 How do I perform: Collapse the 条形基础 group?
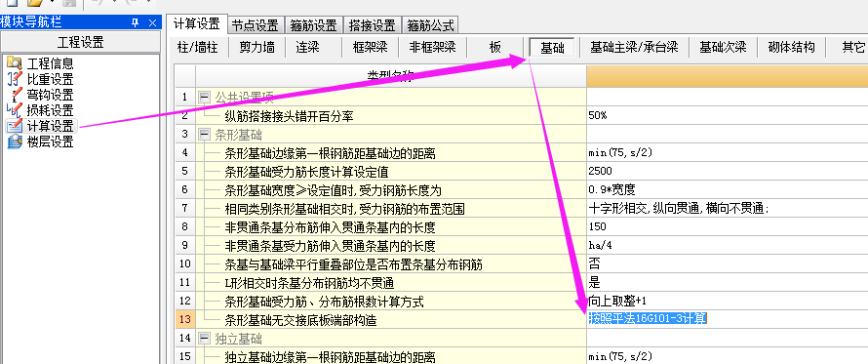coord(204,134)
